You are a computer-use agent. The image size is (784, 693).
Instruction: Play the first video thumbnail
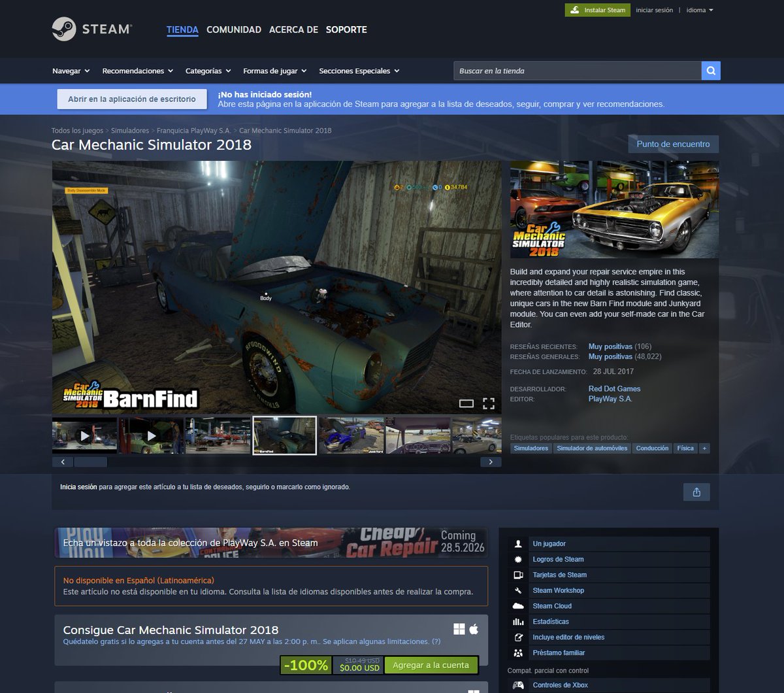coord(85,435)
